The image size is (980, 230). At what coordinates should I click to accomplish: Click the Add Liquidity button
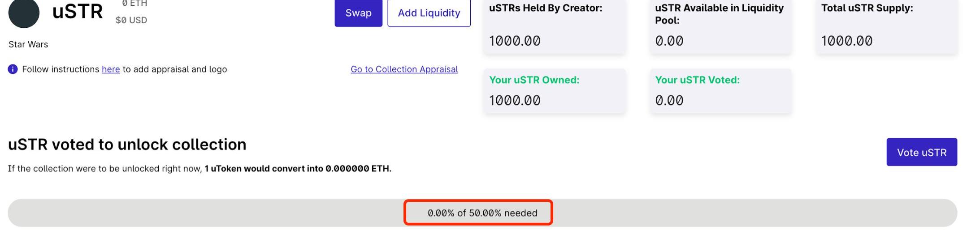click(429, 13)
